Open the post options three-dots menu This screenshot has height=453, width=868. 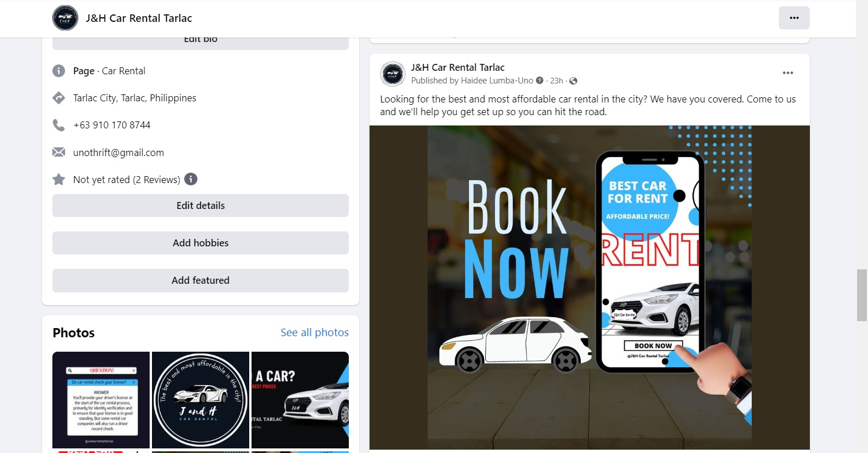click(788, 73)
